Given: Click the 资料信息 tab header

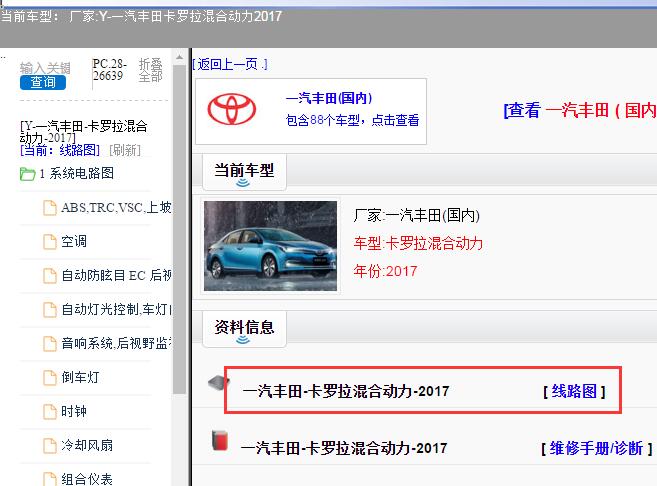Looking at the screenshot, I should click(x=244, y=329).
